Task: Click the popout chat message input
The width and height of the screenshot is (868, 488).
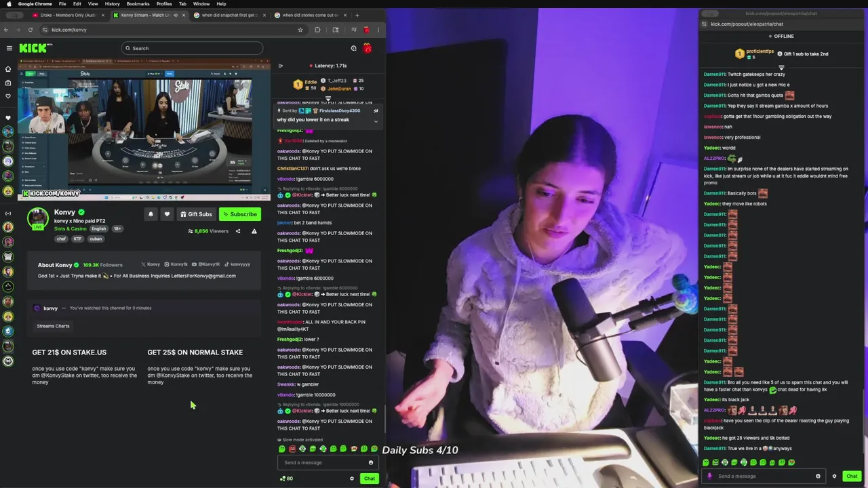Action: coord(763,476)
